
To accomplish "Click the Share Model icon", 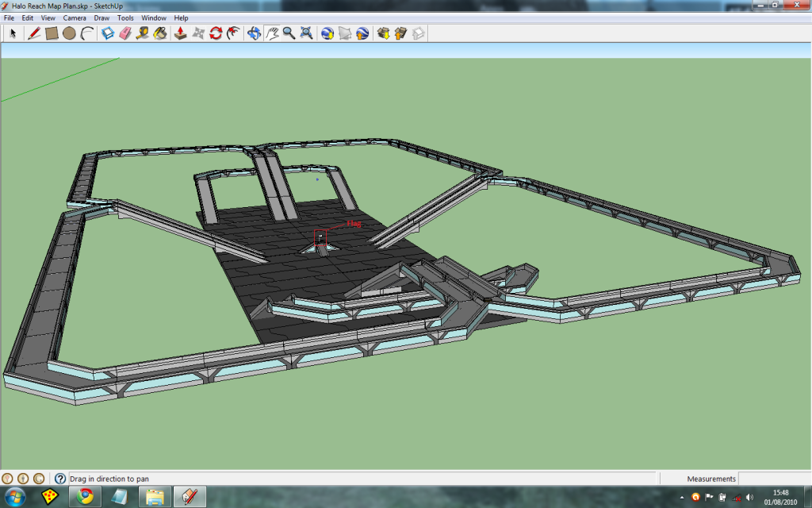I will pyautogui.click(x=400, y=33).
